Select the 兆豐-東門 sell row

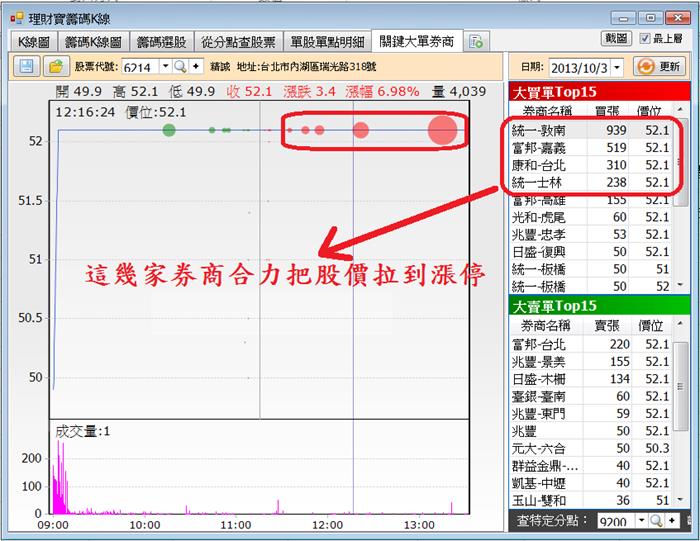coord(591,414)
